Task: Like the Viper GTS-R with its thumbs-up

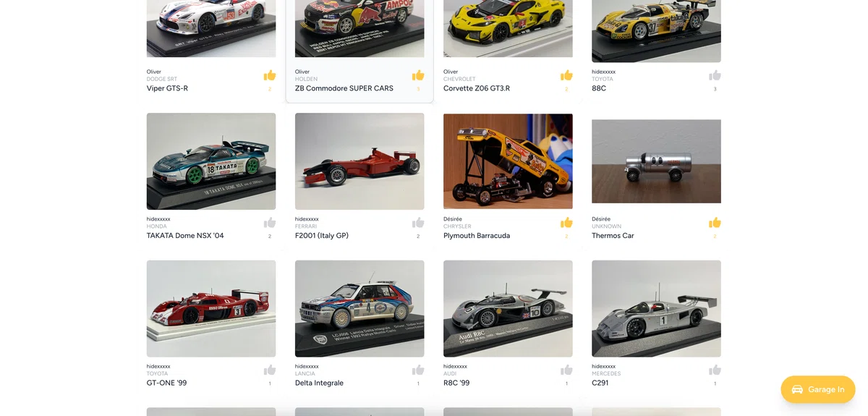Action: click(x=270, y=75)
